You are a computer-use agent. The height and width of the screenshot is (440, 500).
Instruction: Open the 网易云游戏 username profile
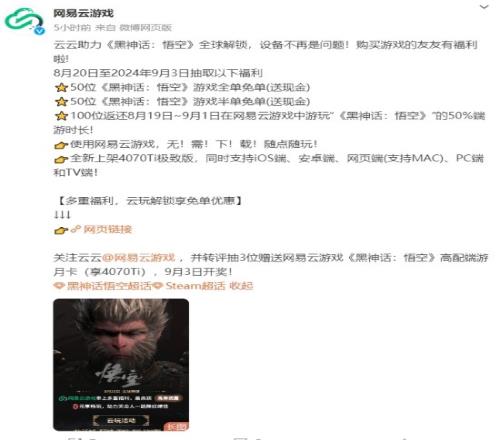pyautogui.click(x=83, y=13)
